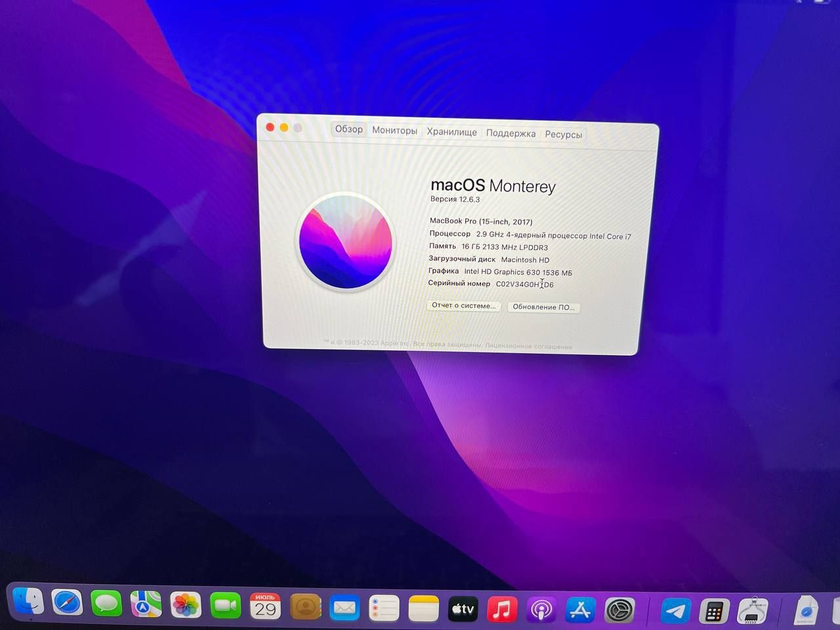Image resolution: width=840 pixels, height=630 pixels.
Task: Open the Reminders app
Action: click(x=384, y=608)
